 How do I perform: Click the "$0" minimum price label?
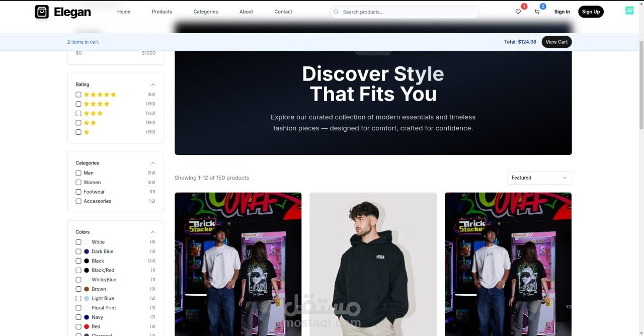tap(78, 53)
